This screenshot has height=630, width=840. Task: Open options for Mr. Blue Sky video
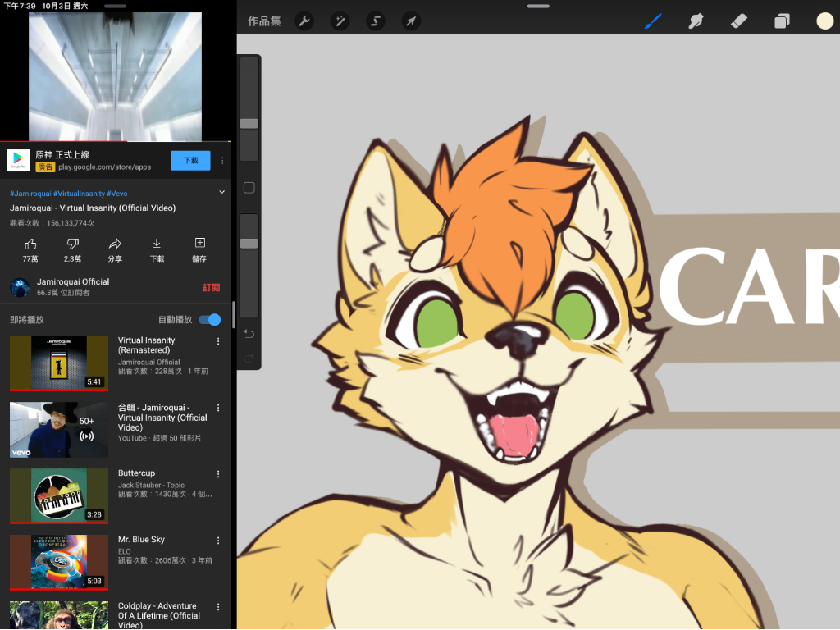218,541
